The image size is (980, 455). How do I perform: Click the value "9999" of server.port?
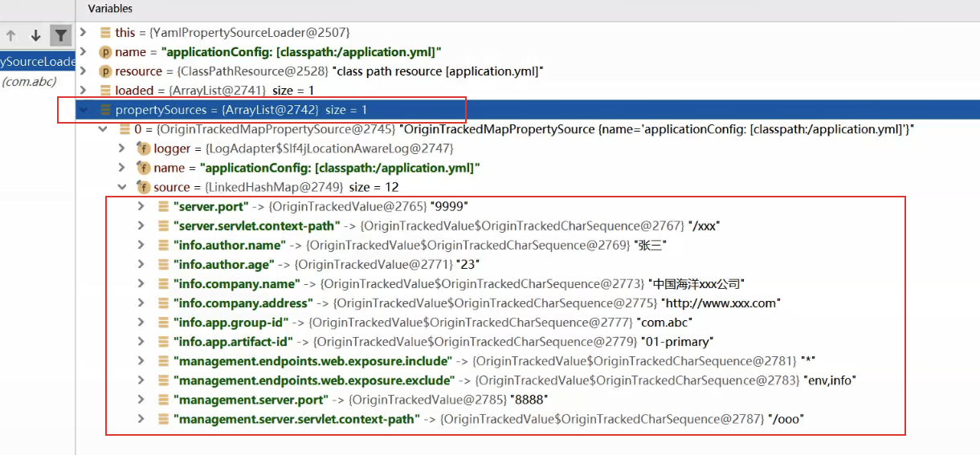(x=448, y=206)
